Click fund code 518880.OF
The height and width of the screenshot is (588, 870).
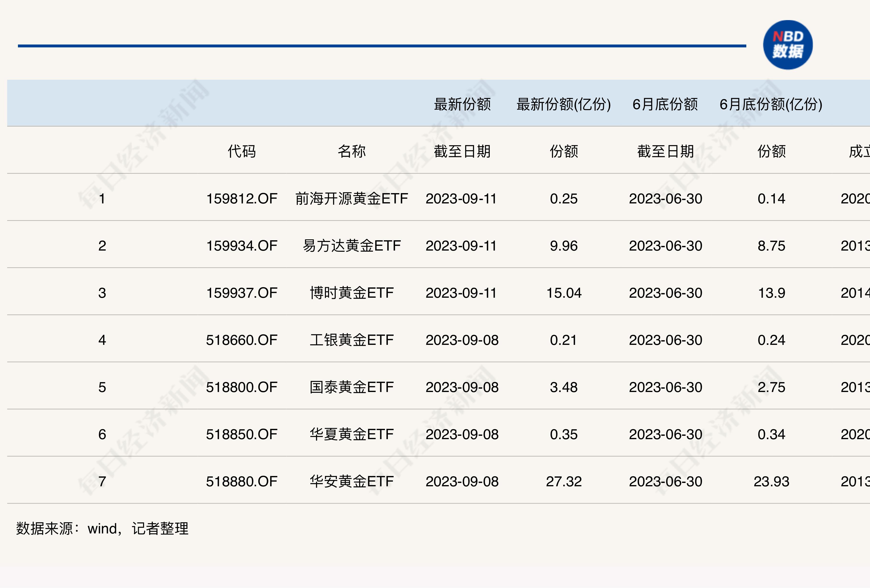point(242,482)
